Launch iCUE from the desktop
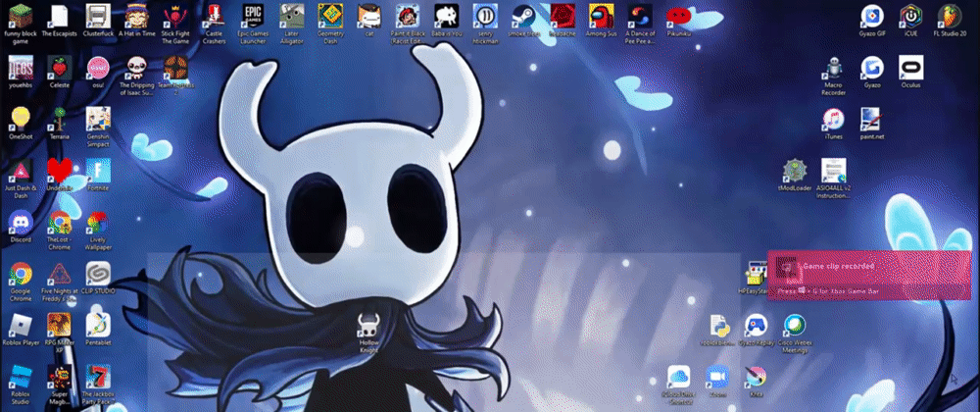The width and height of the screenshot is (980, 412). tap(910, 22)
